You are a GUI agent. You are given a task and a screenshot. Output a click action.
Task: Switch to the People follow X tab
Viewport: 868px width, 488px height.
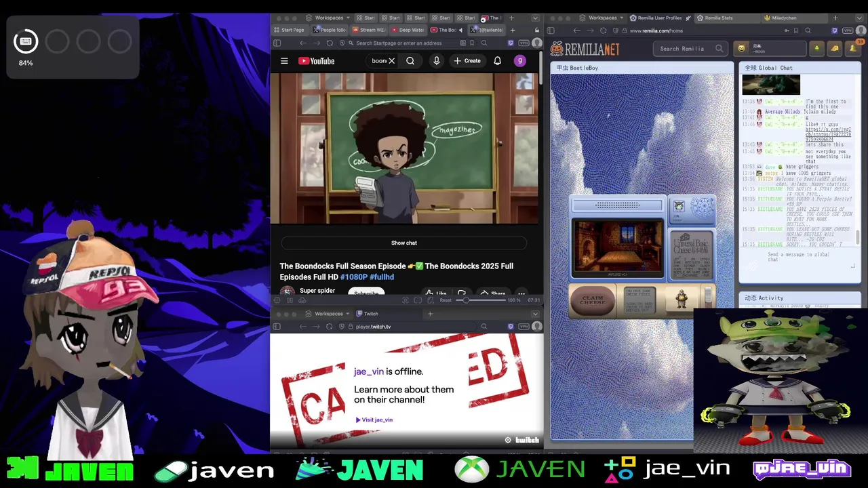330,30
